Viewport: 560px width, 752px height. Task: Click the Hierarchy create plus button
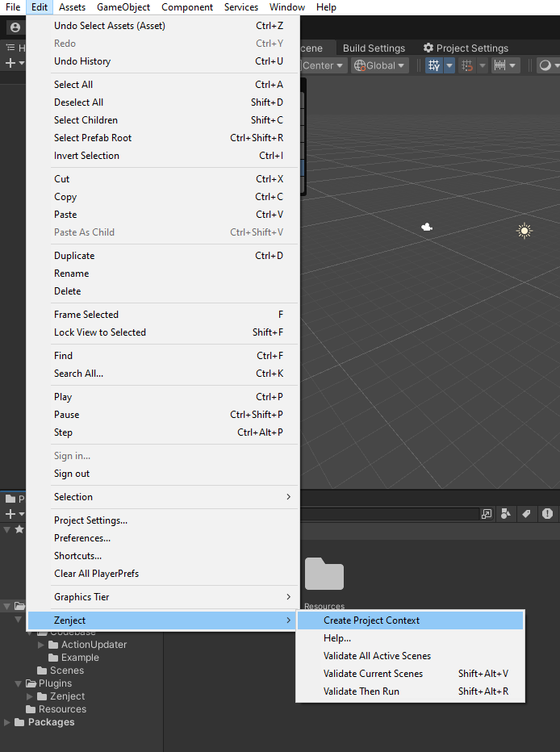pyautogui.click(x=14, y=63)
